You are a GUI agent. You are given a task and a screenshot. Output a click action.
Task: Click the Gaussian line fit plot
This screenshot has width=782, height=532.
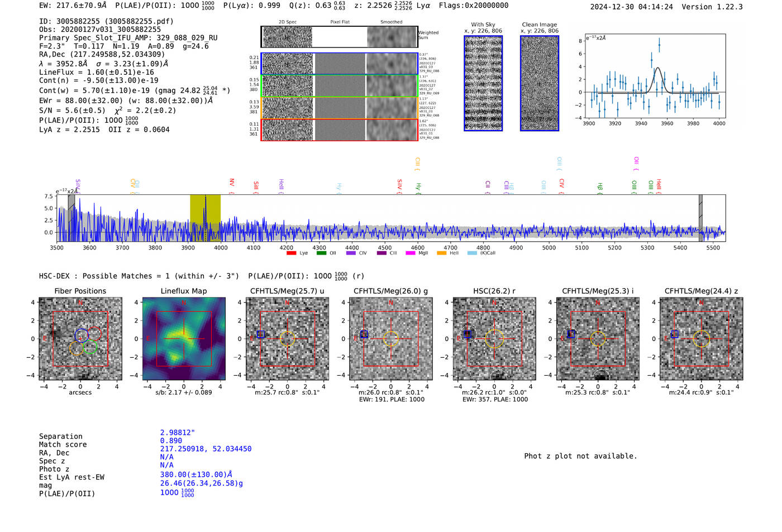click(x=655, y=76)
